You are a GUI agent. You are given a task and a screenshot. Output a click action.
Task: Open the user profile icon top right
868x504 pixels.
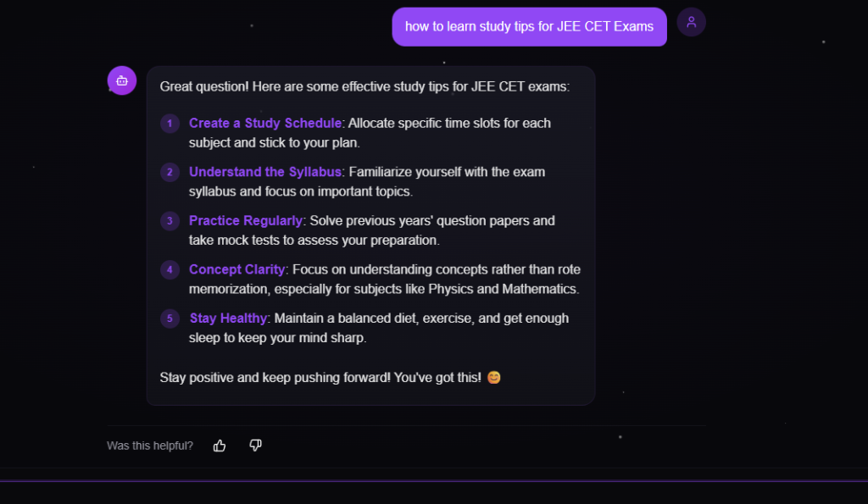[x=691, y=21]
